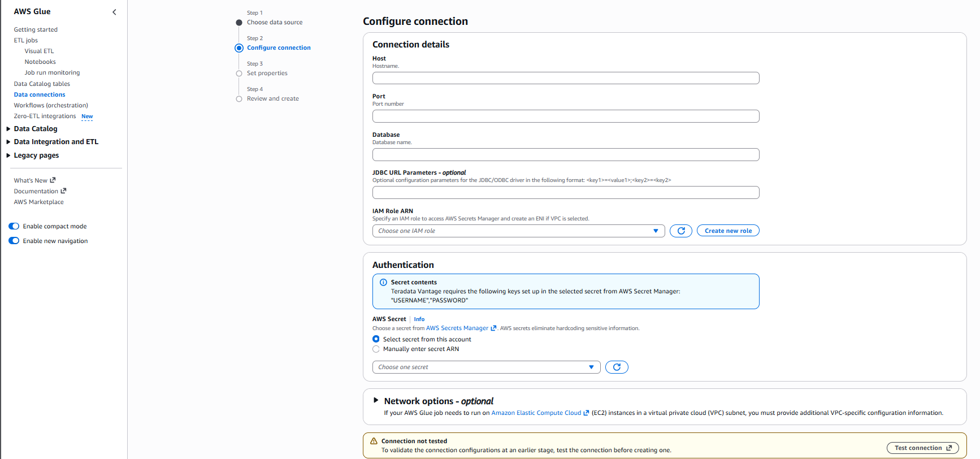Click Create new role button

728,231
